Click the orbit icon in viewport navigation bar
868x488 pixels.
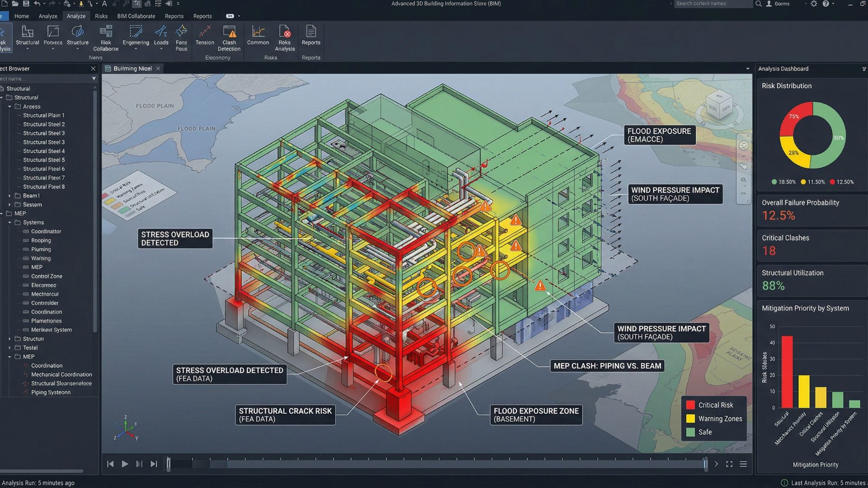coord(744,145)
